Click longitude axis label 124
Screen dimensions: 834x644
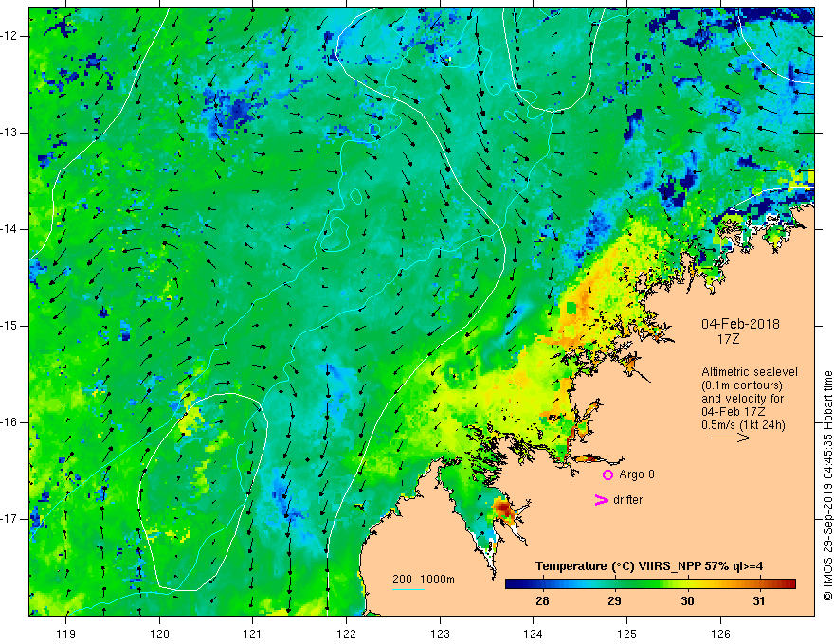tap(534, 634)
